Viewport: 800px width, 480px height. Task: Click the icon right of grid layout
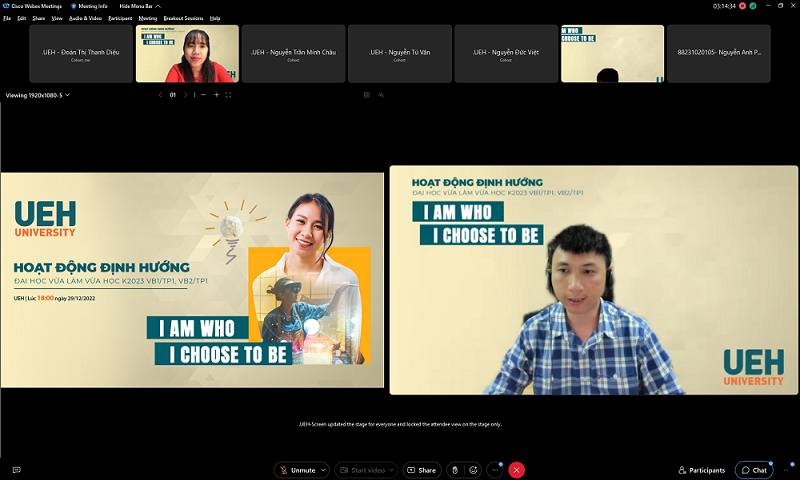381,95
